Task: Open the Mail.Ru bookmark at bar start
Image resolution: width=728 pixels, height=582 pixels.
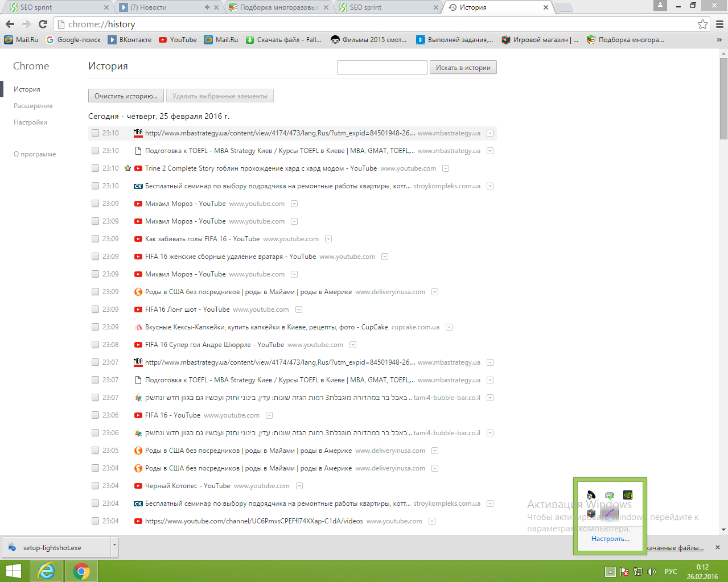Action: 22,40
